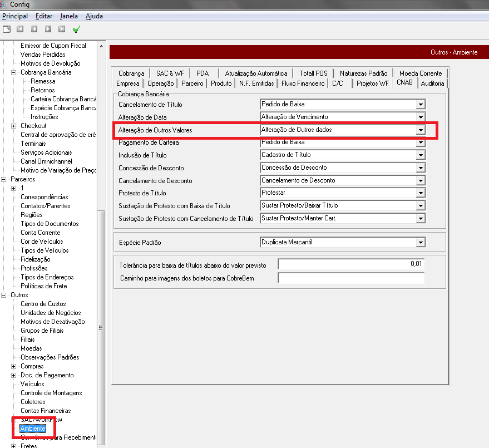Expand the Checkout tree node
The image size is (489, 448).
click(14, 126)
